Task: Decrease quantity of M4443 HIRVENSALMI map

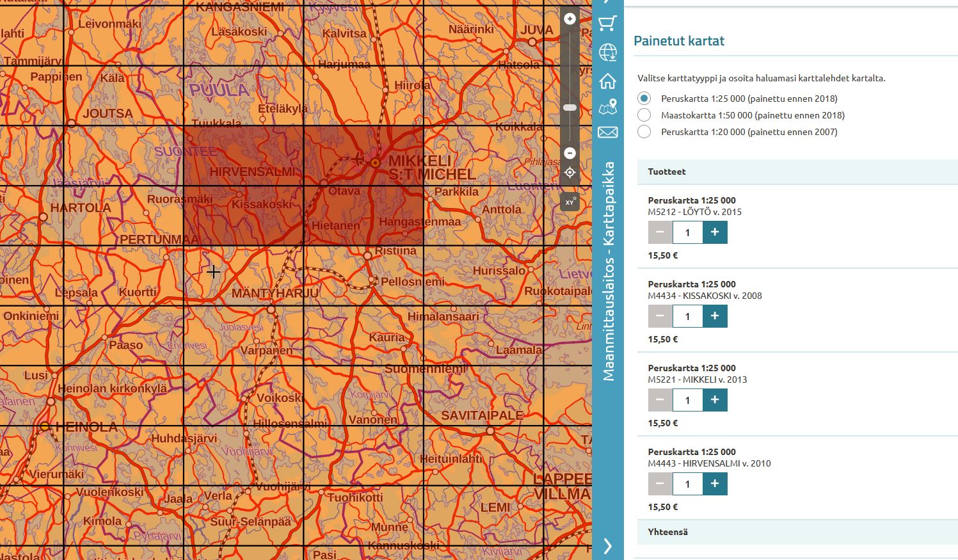Action: [660, 484]
